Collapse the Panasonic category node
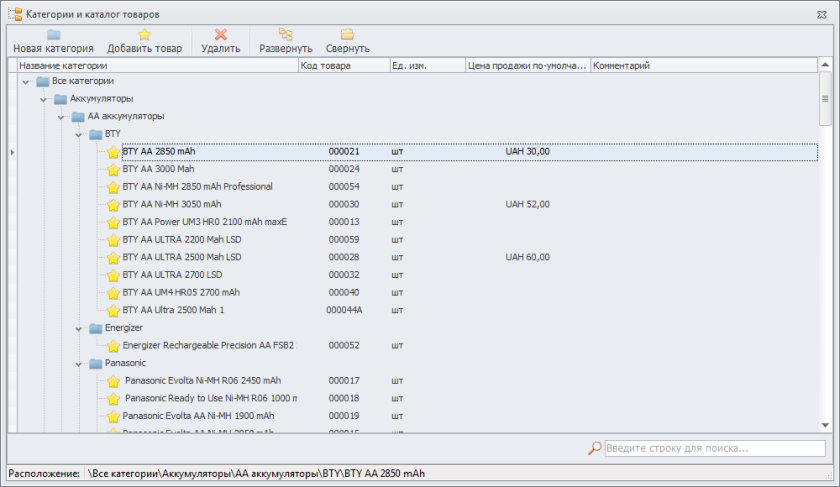This screenshot has height=487, width=840. coord(79,363)
